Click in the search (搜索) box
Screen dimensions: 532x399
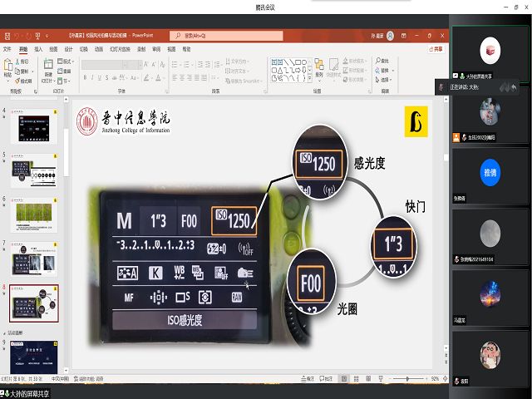226,36
